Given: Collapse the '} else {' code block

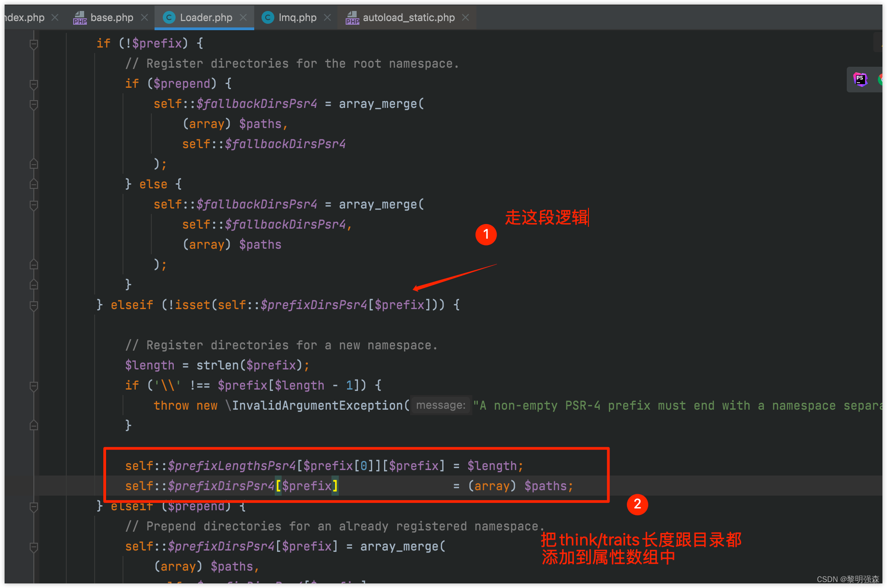Looking at the screenshot, I should coord(33,184).
